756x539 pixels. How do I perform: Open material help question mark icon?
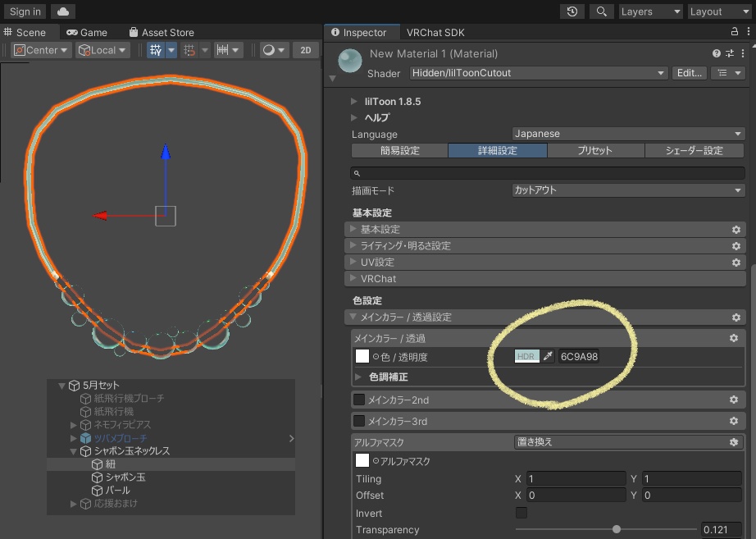(717, 53)
